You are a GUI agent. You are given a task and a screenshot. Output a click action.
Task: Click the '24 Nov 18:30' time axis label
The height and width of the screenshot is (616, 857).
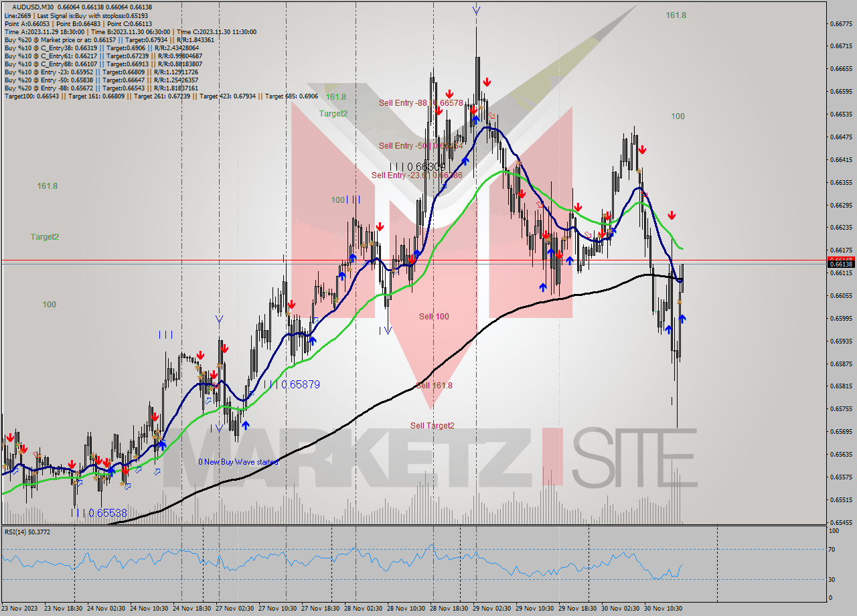pos(193,609)
